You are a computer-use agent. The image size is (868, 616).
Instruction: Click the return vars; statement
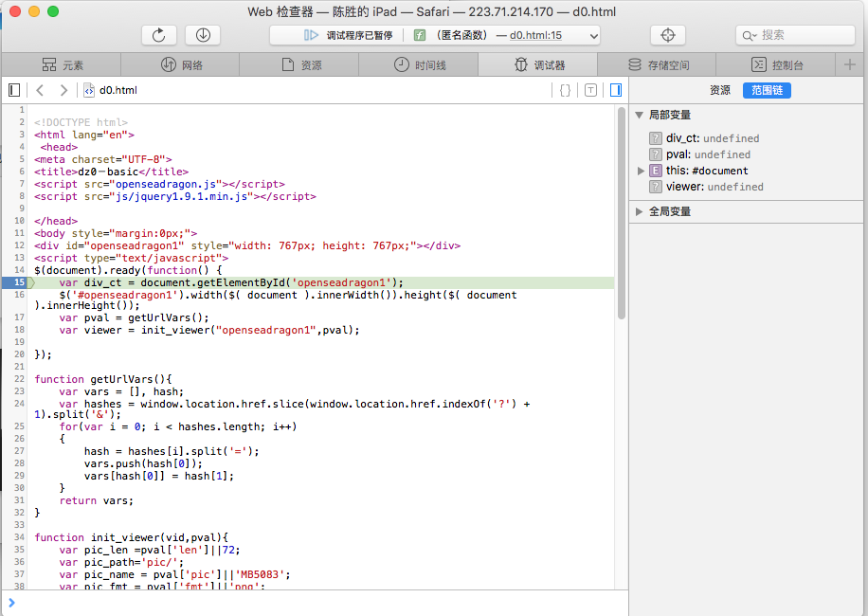[97, 501]
